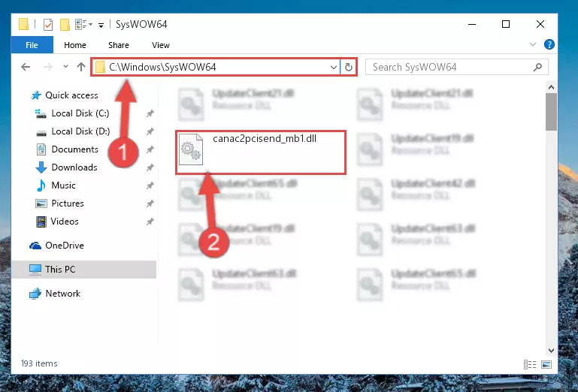Click the This PC monitor icon

(x=35, y=270)
